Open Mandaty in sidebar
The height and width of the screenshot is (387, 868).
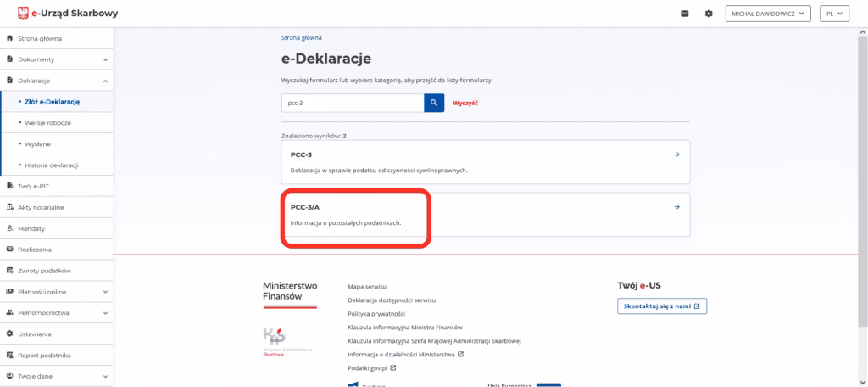57,228
